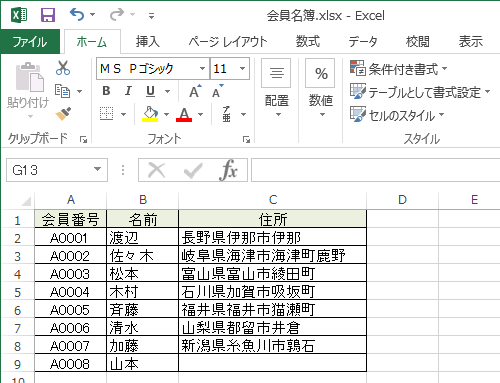Image resolution: width=500 pixels, height=383 pixels.
Task: Apply yellow fill color bucket
Action: (x=150, y=114)
